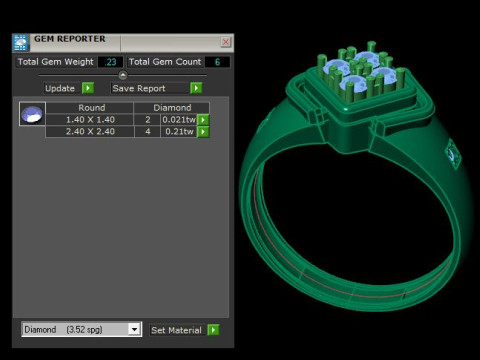Click the Total Gem Count label
The height and width of the screenshot is (360, 480).
point(165,62)
